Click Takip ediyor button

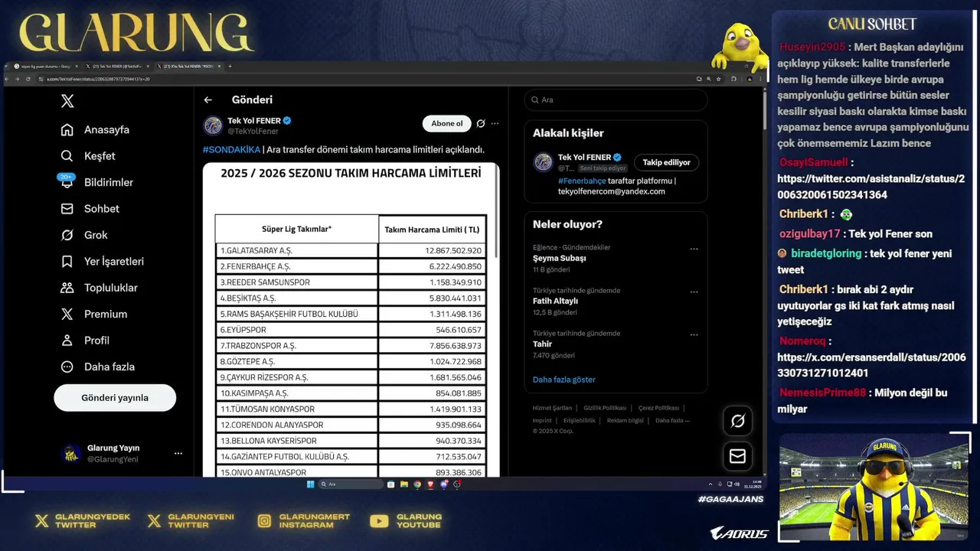666,162
